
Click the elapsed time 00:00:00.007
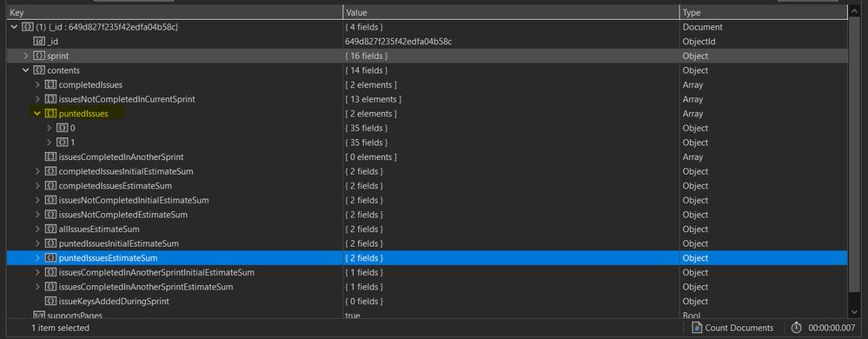click(x=832, y=328)
